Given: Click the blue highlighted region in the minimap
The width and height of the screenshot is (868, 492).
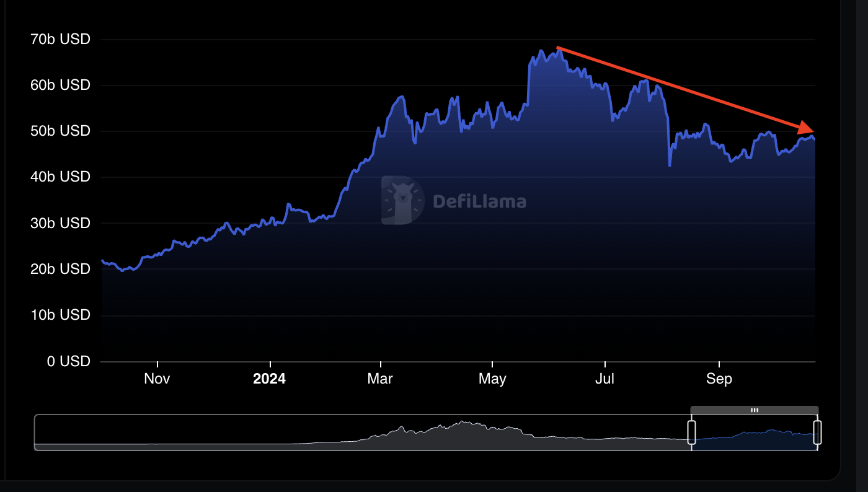Looking at the screenshot, I should coord(755,439).
